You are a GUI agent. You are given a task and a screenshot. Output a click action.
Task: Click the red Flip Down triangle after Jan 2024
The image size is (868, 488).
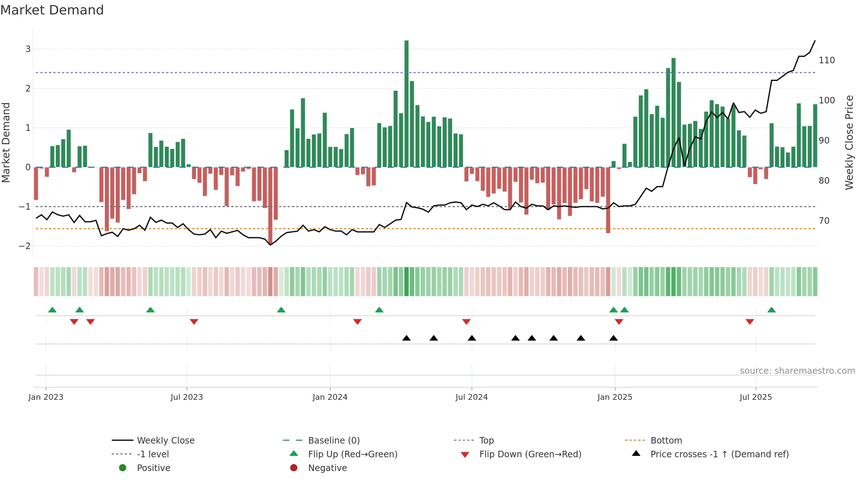pyautogui.click(x=357, y=322)
